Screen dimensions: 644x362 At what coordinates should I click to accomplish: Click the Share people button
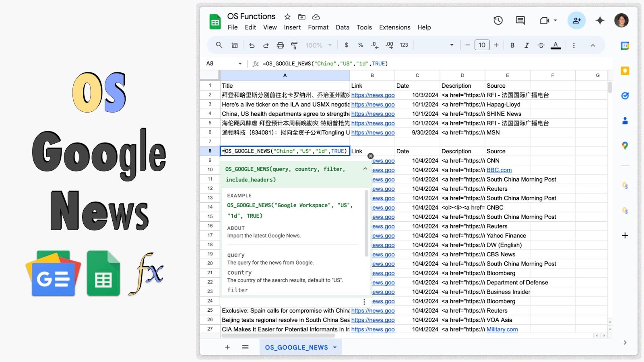tap(576, 21)
